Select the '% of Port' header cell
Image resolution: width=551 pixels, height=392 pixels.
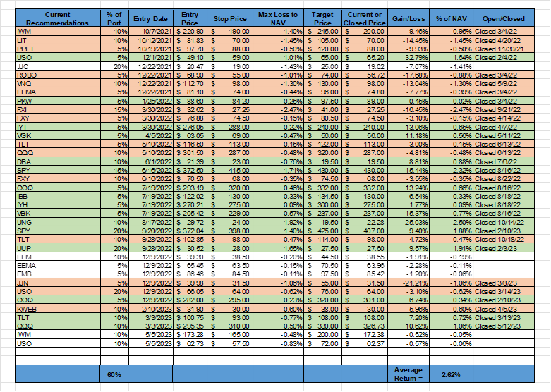click(114, 18)
